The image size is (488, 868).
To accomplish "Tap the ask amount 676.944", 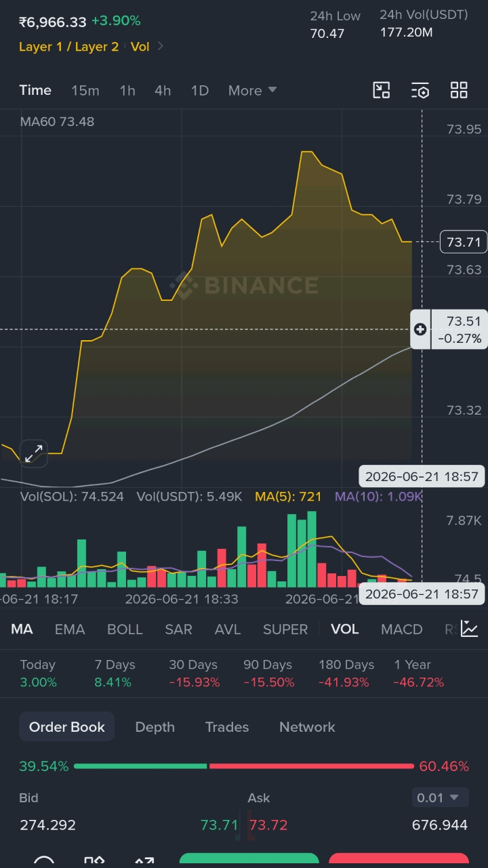I will coord(440,825).
